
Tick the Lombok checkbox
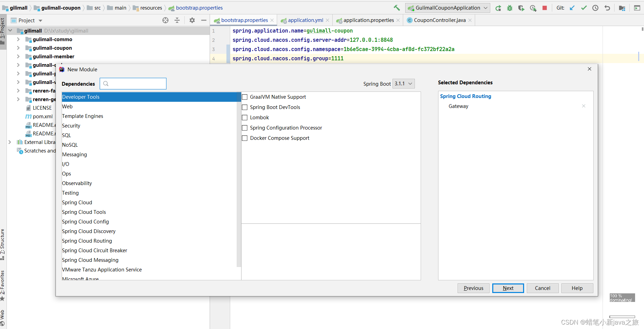tap(245, 118)
